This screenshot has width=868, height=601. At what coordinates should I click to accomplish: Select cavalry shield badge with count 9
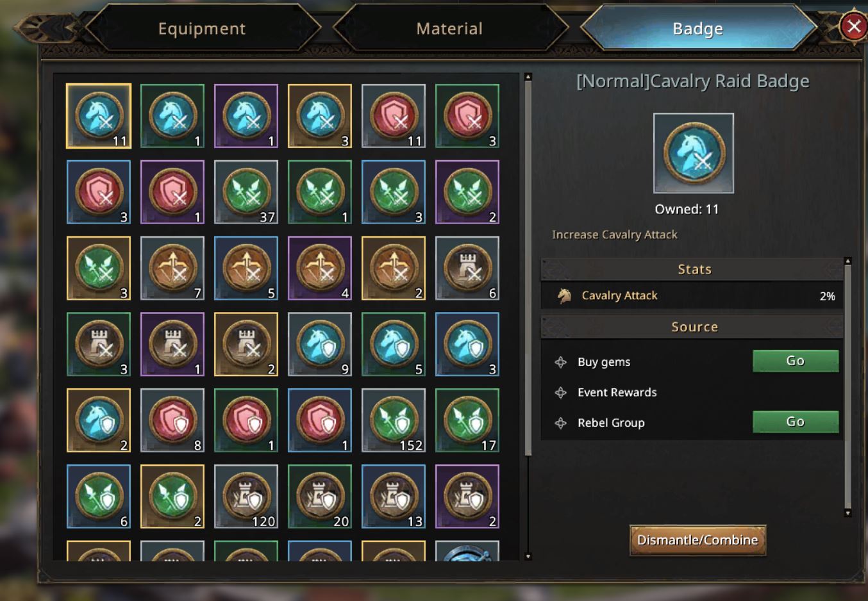[x=320, y=344]
